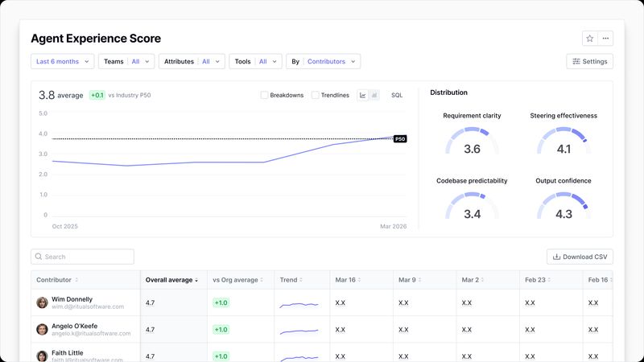644x362 pixels.
Task: Switch chart to bar graph view
Action: coord(374,95)
